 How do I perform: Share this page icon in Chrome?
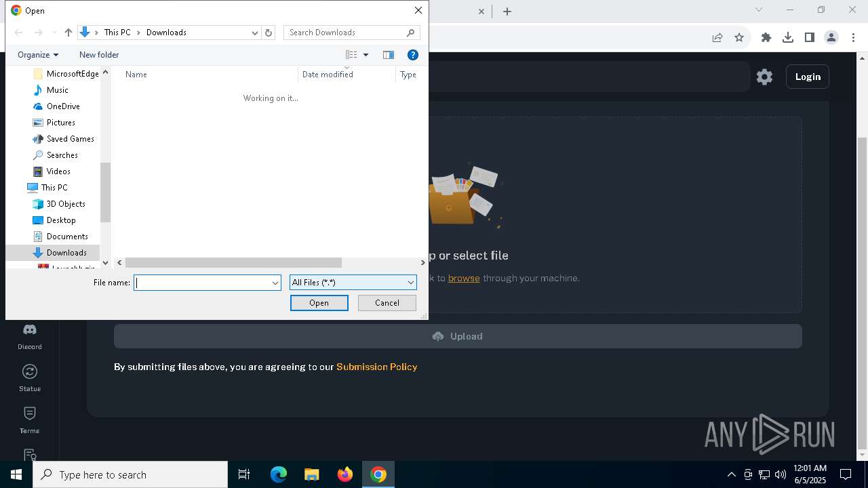click(x=717, y=37)
